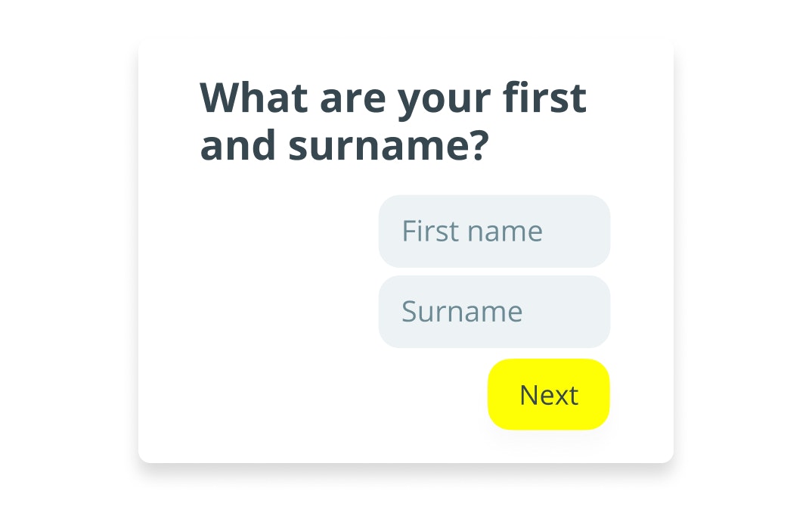
Task: Click the First name input field
Action: click(x=494, y=232)
